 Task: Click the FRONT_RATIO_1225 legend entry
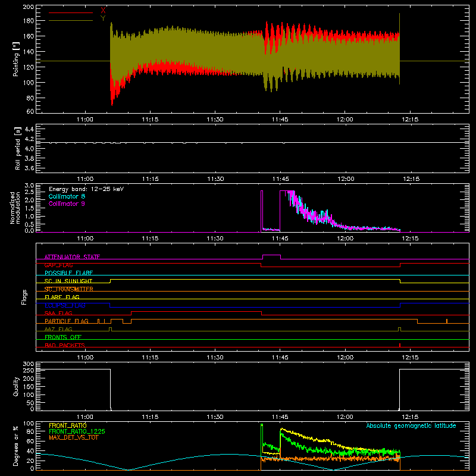pos(77,431)
